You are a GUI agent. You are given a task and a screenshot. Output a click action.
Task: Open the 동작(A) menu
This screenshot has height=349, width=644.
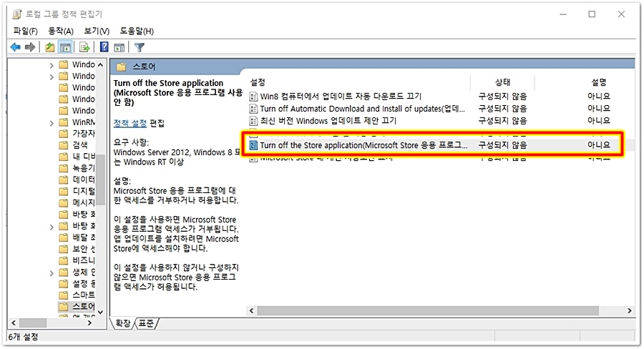coord(61,31)
